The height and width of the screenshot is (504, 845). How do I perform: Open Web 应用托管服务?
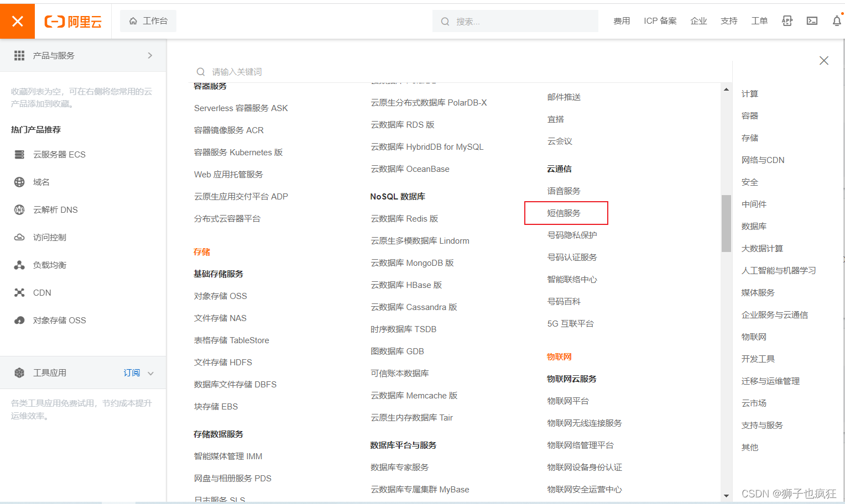pyautogui.click(x=228, y=174)
